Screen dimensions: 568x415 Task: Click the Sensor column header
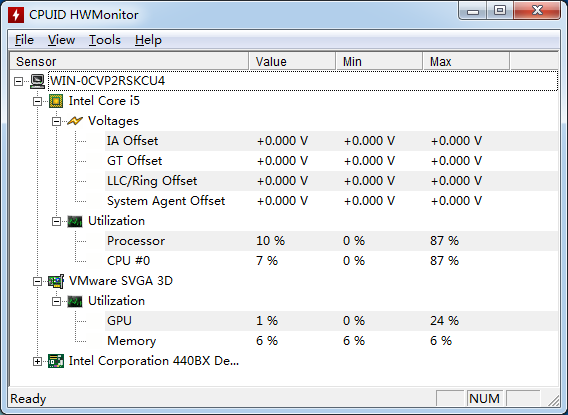129,61
